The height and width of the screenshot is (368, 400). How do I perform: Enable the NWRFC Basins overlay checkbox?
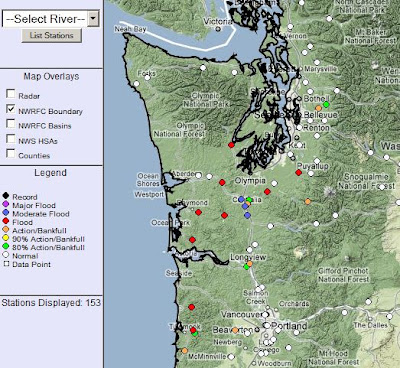[11, 124]
